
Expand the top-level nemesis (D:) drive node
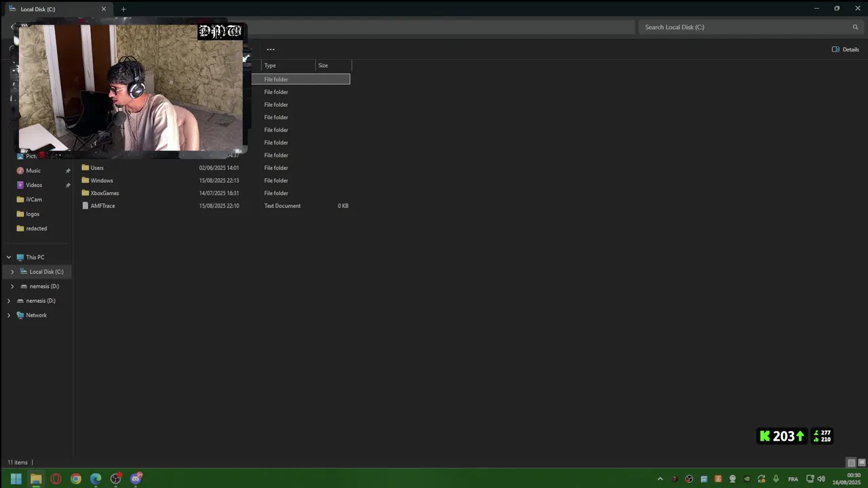click(9, 301)
